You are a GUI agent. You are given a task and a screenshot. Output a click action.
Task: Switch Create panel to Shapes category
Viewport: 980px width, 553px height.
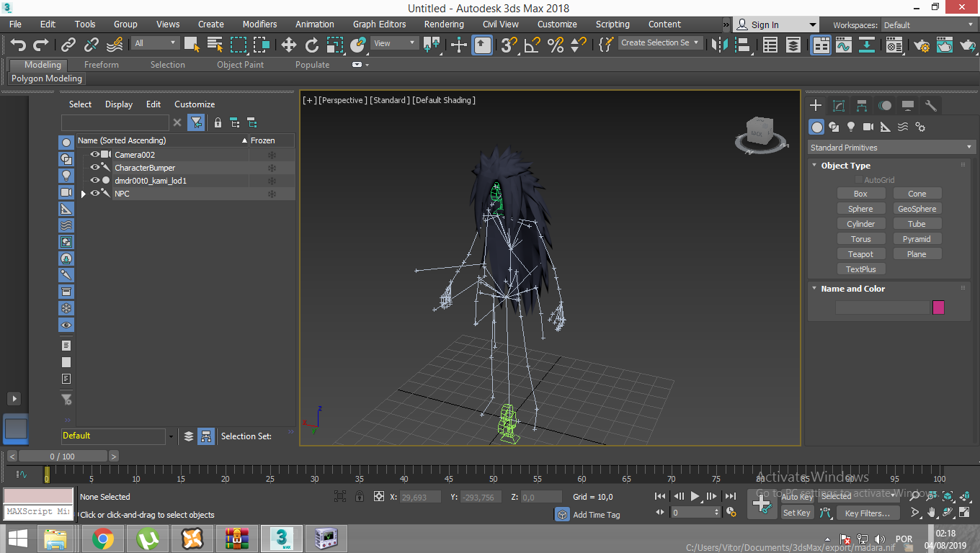[834, 127]
